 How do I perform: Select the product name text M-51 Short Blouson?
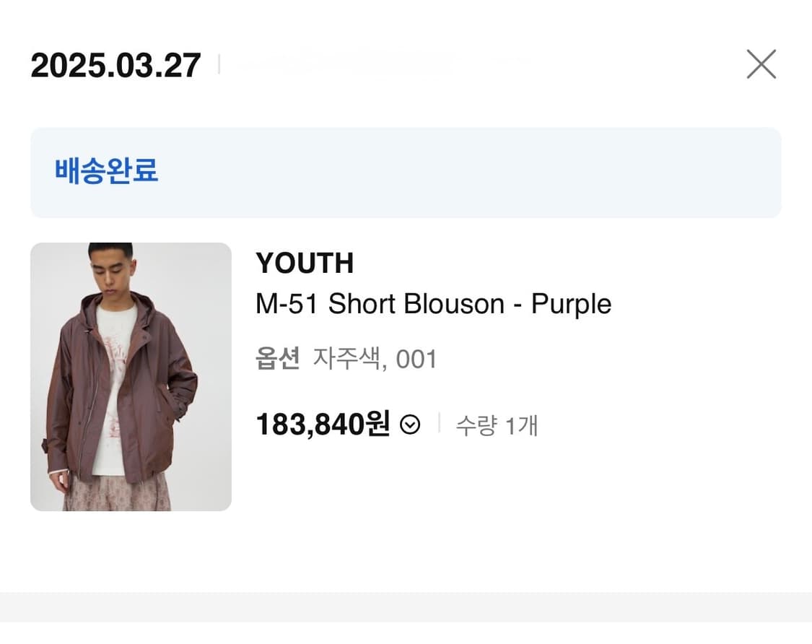point(433,303)
